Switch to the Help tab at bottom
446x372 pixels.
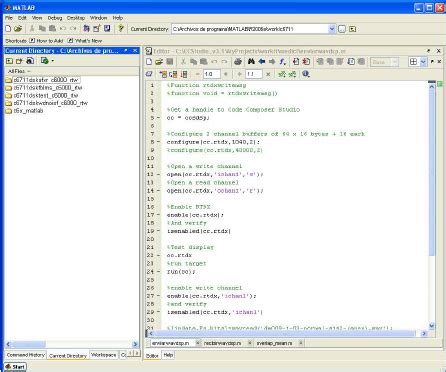tap(168, 355)
